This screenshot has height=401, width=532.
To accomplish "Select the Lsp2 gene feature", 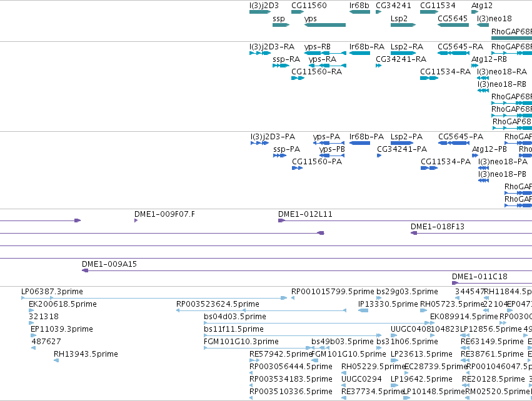I will (x=403, y=25).
